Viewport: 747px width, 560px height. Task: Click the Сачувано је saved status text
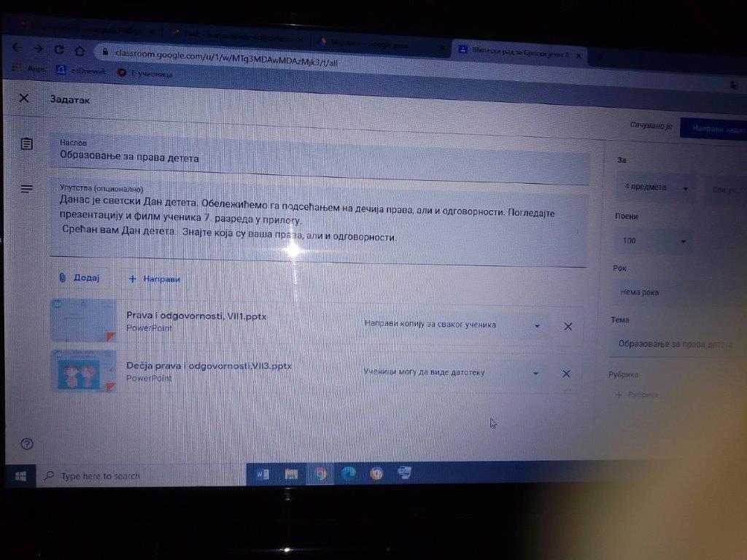click(x=651, y=125)
